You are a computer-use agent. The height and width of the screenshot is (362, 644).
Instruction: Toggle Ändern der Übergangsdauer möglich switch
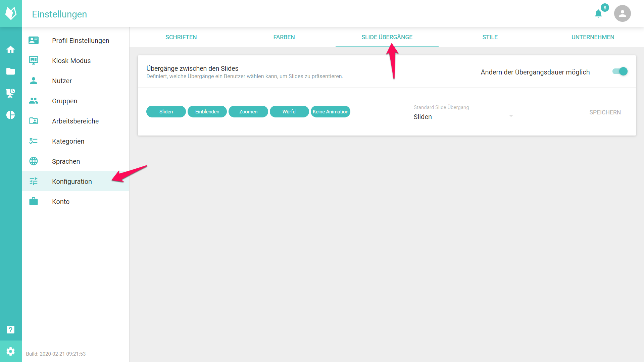coord(620,71)
